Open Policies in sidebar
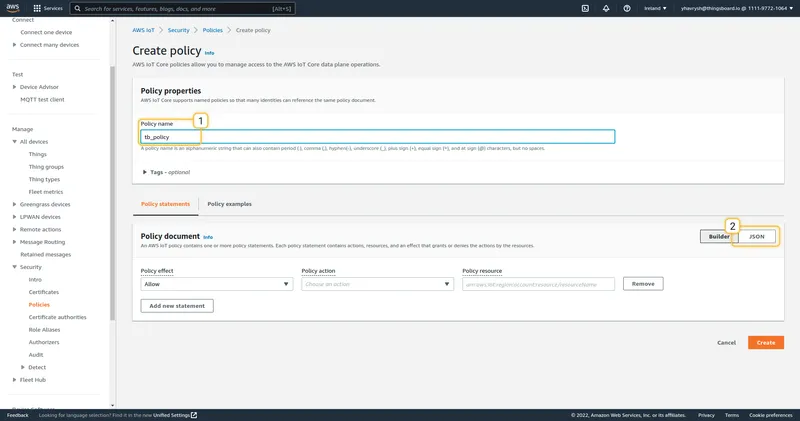This screenshot has width=800, height=421. click(39, 305)
